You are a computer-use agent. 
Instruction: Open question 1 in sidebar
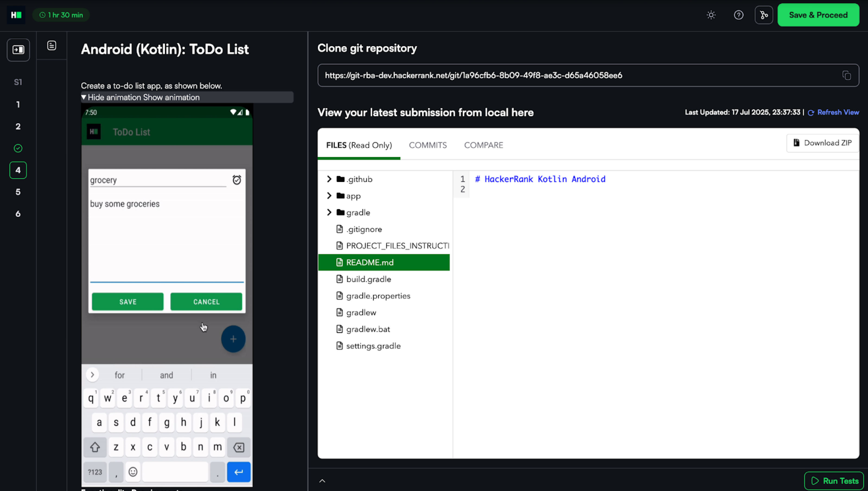[x=18, y=104]
